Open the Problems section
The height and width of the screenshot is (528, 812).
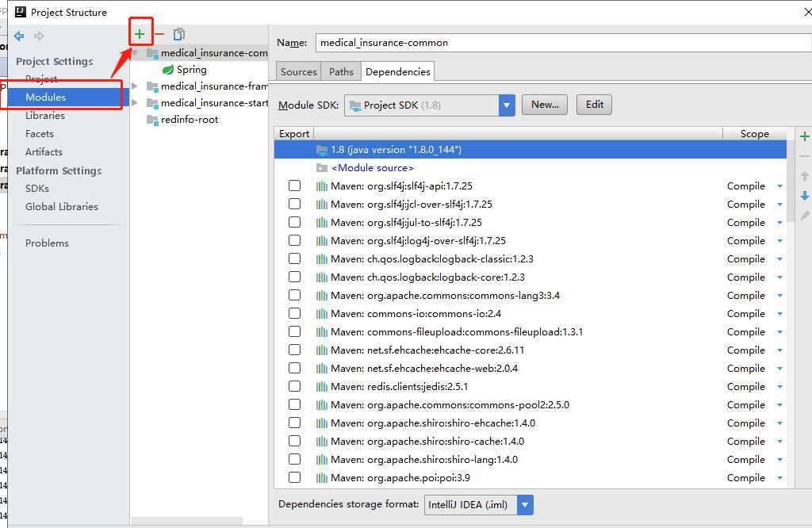click(47, 243)
